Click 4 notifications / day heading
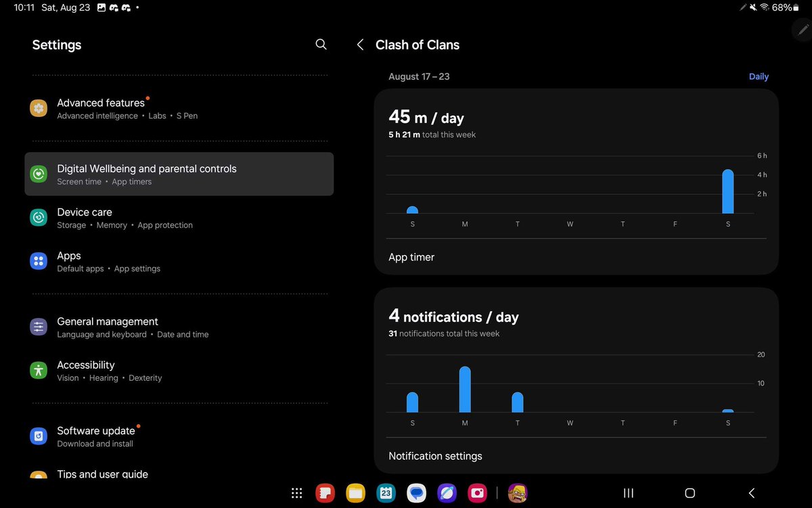The width and height of the screenshot is (812, 508). (453, 316)
